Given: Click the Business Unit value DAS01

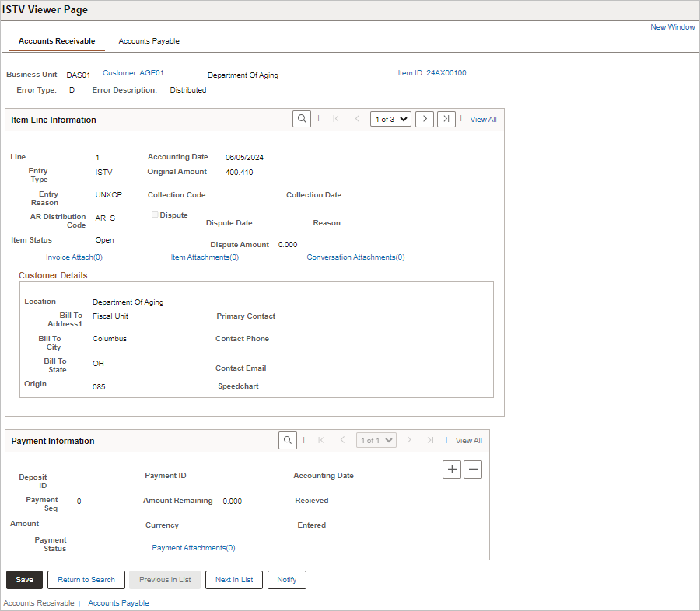Looking at the screenshot, I should pos(78,75).
